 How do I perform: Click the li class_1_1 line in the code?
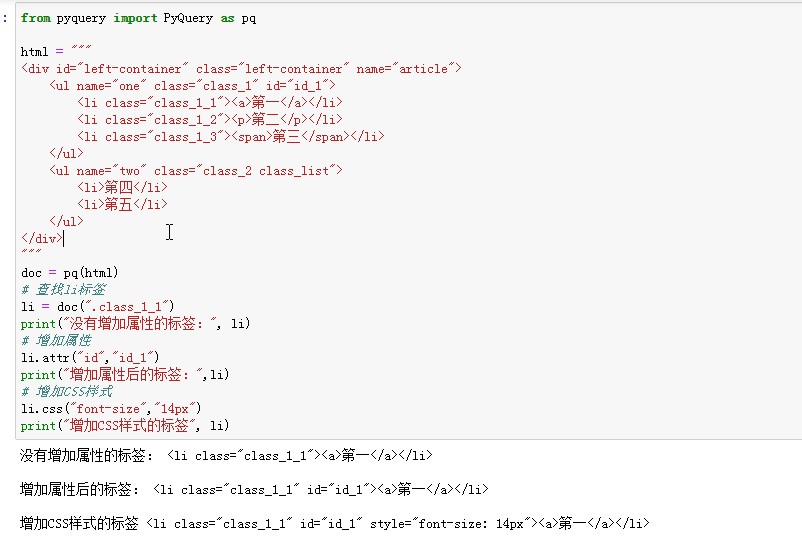click(210, 102)
